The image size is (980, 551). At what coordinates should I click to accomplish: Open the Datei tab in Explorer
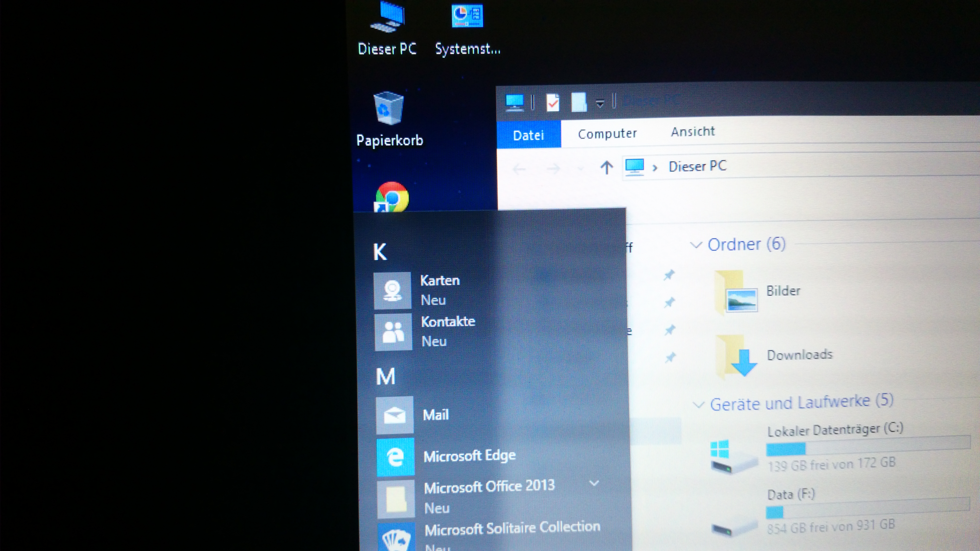529,135
